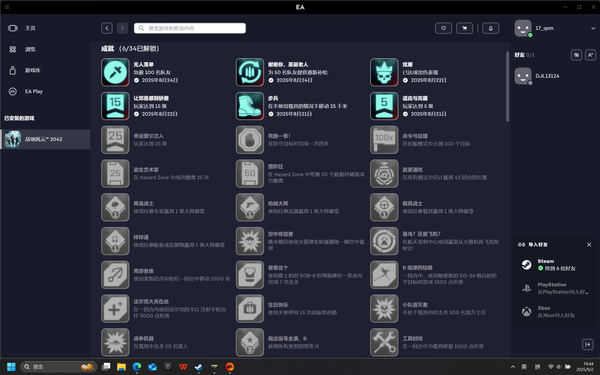Close the 导入好友 import friends panel

[x=589, y=245]
